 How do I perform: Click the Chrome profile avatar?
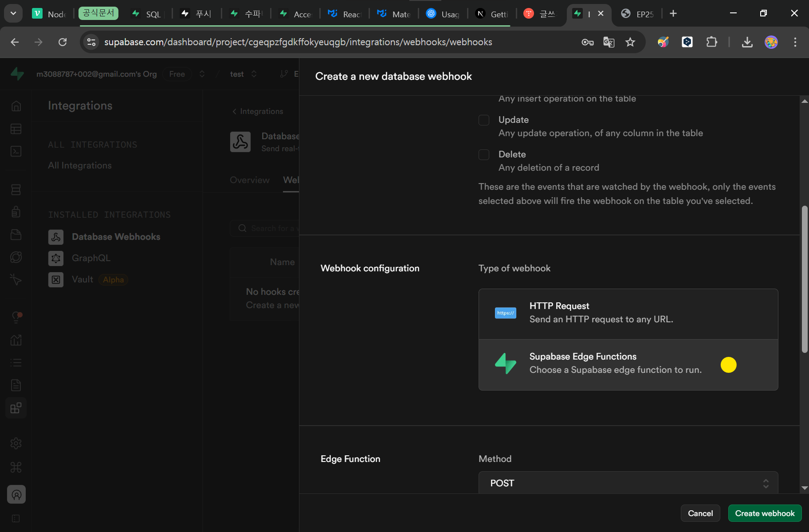771,42
